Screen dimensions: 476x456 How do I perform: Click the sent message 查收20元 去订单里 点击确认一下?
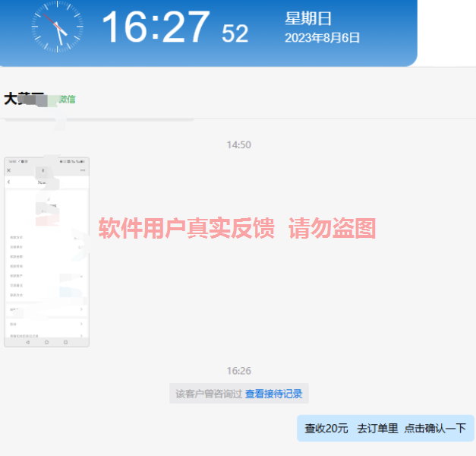pos(385,428)
